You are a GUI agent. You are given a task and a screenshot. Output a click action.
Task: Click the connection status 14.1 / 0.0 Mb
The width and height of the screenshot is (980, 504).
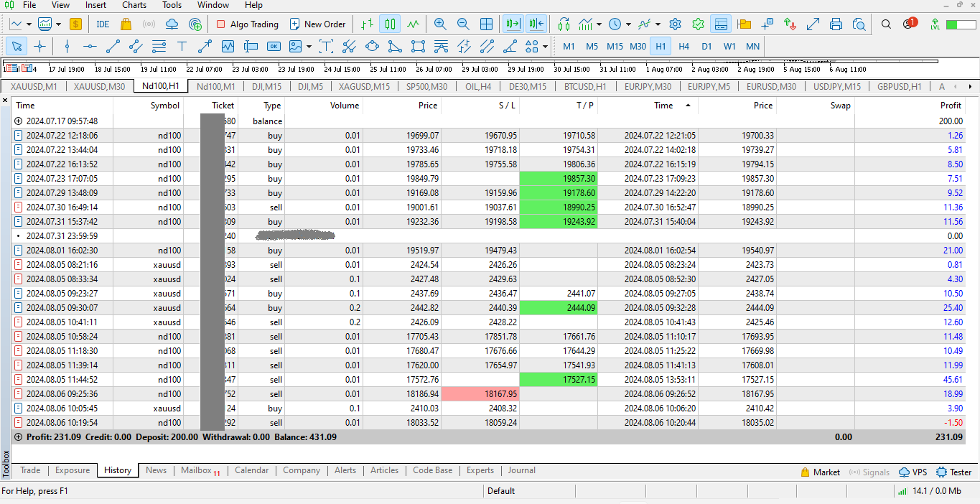[929, 491]
